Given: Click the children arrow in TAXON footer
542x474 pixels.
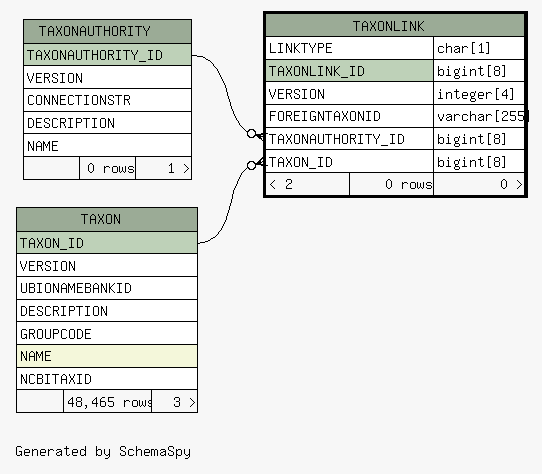Looking at the screenshot, I should (x=192, y=402).
